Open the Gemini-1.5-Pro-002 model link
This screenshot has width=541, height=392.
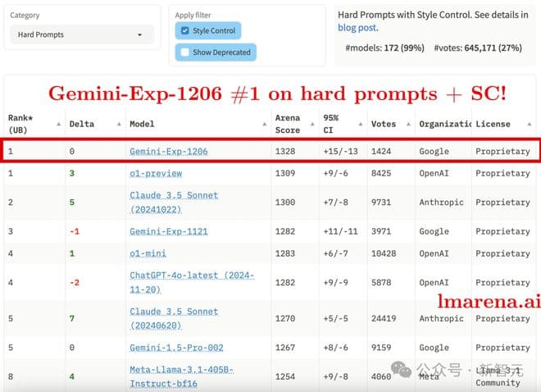176,347
